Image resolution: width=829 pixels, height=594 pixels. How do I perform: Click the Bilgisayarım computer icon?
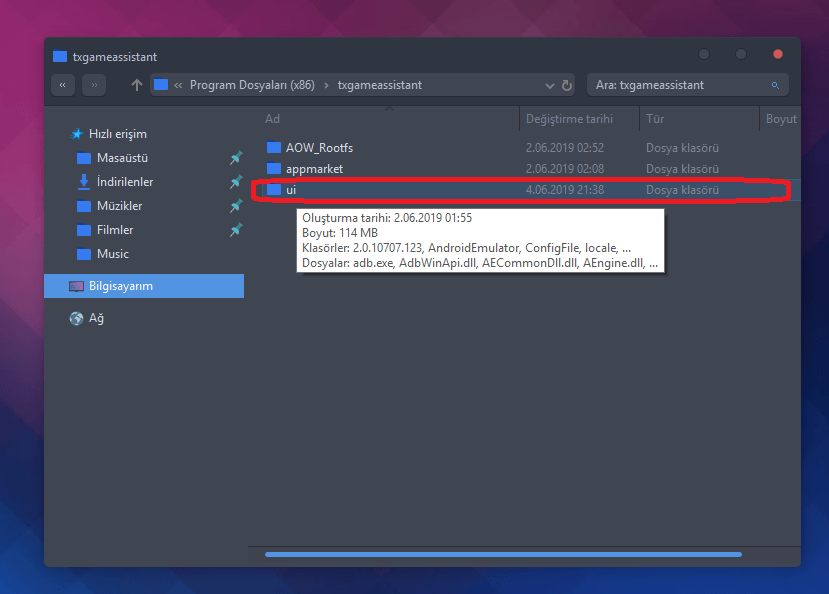[x=77, y=286]
